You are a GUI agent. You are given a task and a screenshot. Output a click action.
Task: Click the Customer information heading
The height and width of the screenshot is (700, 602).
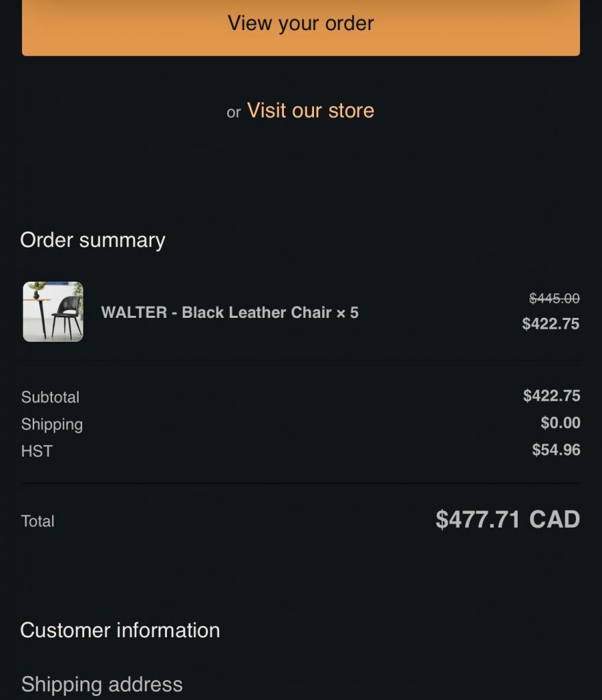pos(120,630)
